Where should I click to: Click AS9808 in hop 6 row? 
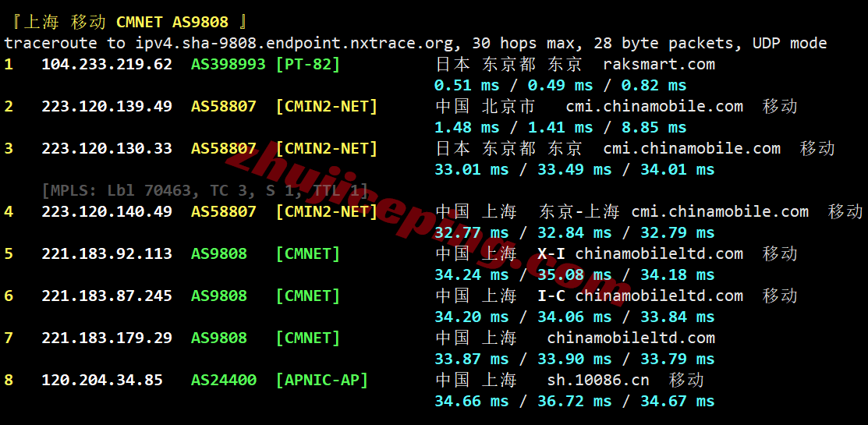pos(219,296)
